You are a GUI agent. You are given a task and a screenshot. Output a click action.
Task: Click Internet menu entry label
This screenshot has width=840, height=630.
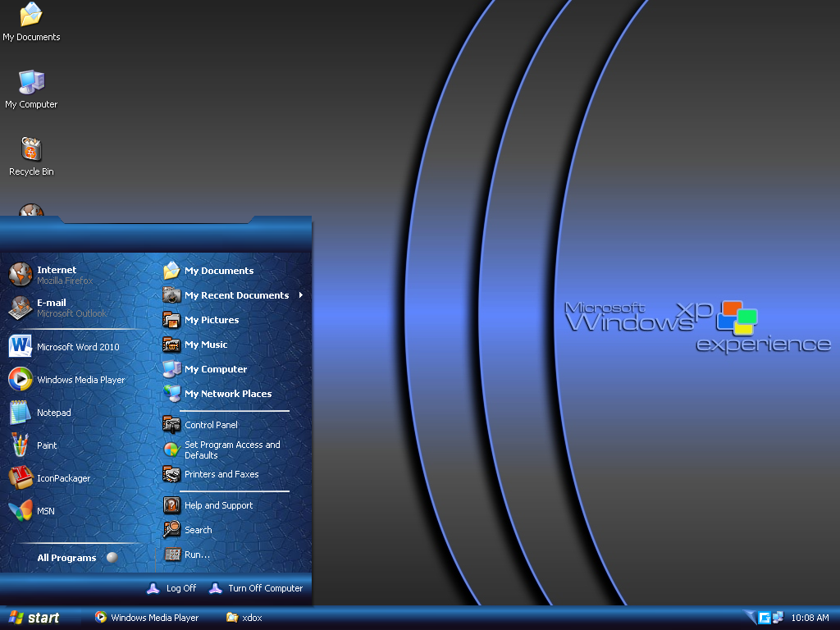click(x=57, y=270)
